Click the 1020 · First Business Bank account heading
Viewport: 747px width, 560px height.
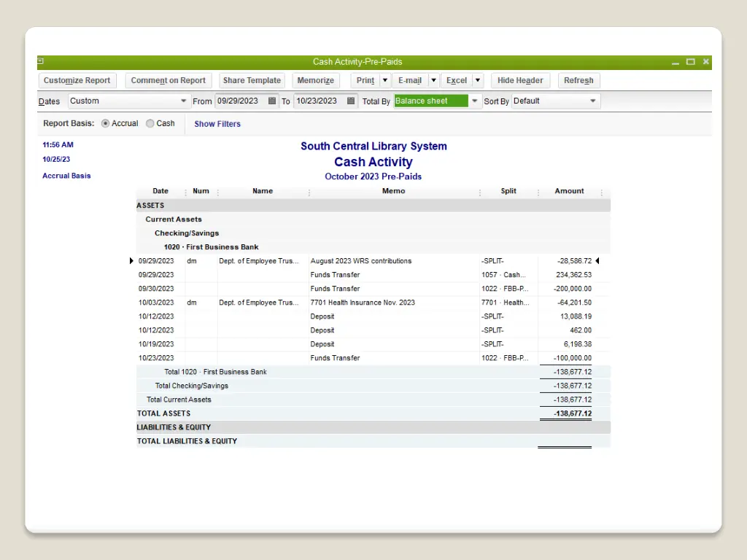coord(211,247)
